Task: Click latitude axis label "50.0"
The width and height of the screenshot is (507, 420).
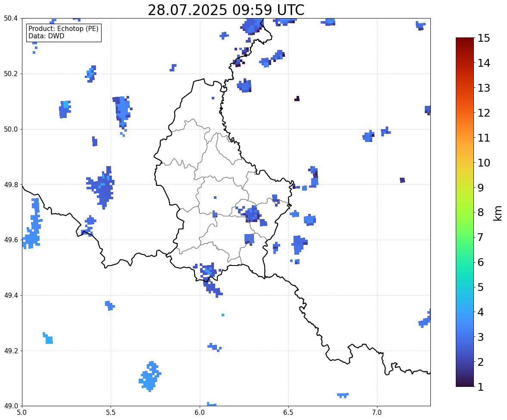Action: coord(11,130)
